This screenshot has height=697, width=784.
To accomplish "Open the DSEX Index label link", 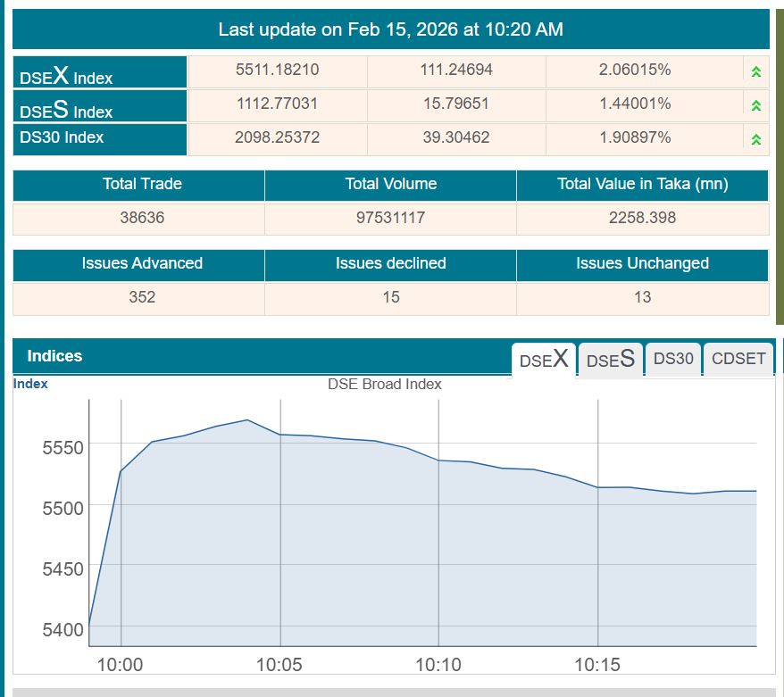I will (67, 75).
